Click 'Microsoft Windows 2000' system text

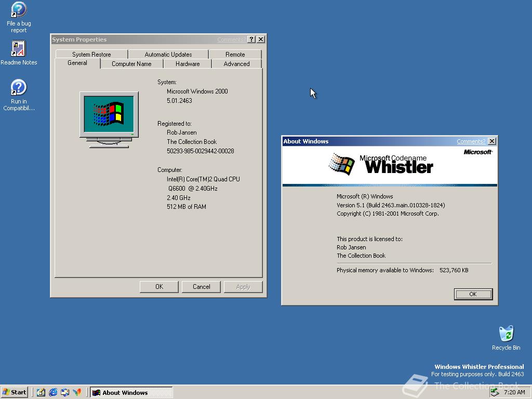tap(197, 91)
